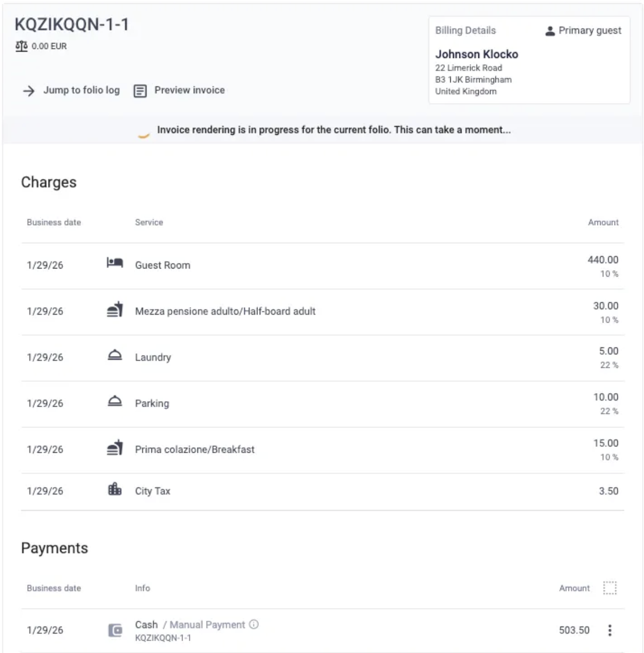Click the info icon after Manual Payment
This screenshot has width=644, height=653.
coord(254,624)
